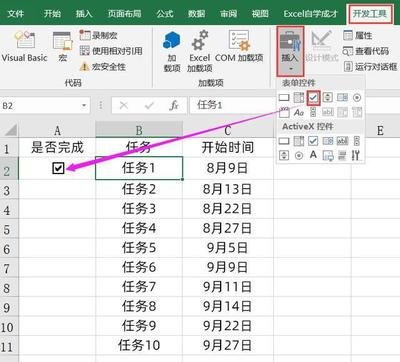Open ActiveX more controls tools icon
The width and height of the screenshot is (400, 362).
pos(356,155)
